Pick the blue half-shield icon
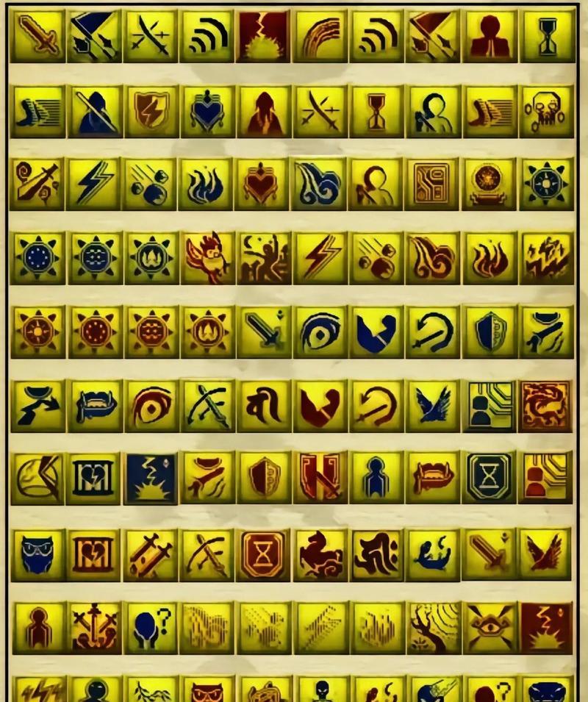Screen dimensions: 588x702 [490, 332]
